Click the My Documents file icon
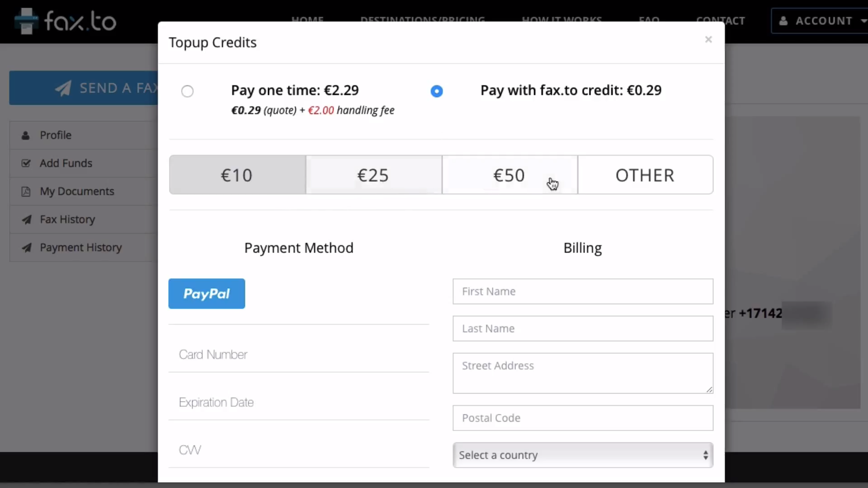The image size is (868, 488). point(26,192)
